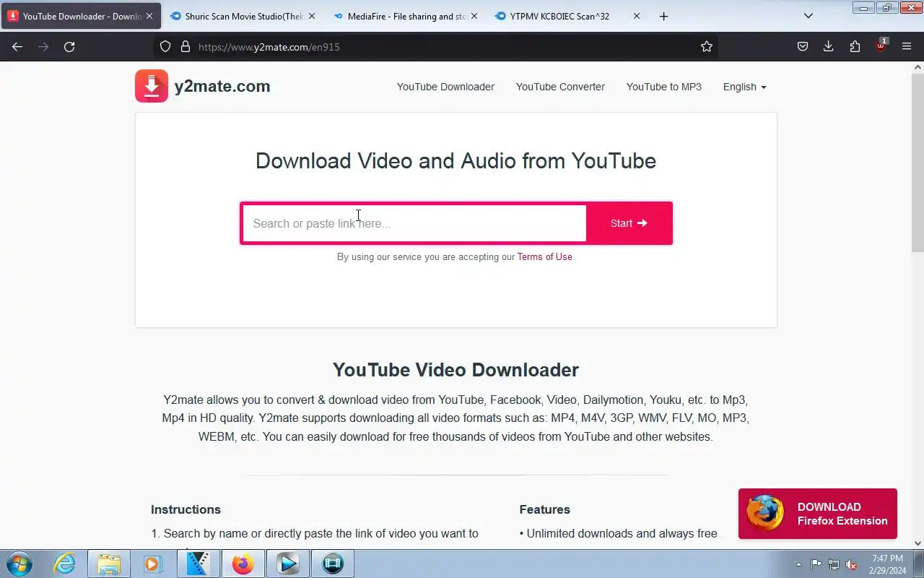Click the Instructions heading

click(186, 509)
